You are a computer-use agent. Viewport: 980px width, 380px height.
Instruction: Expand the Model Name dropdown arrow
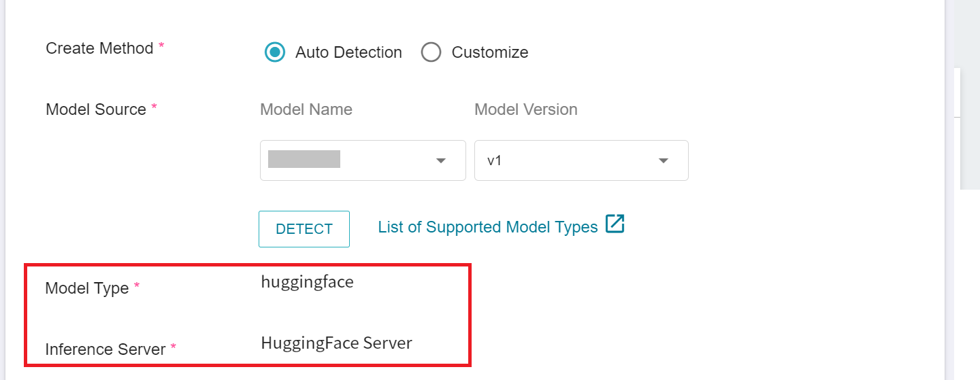441,160
